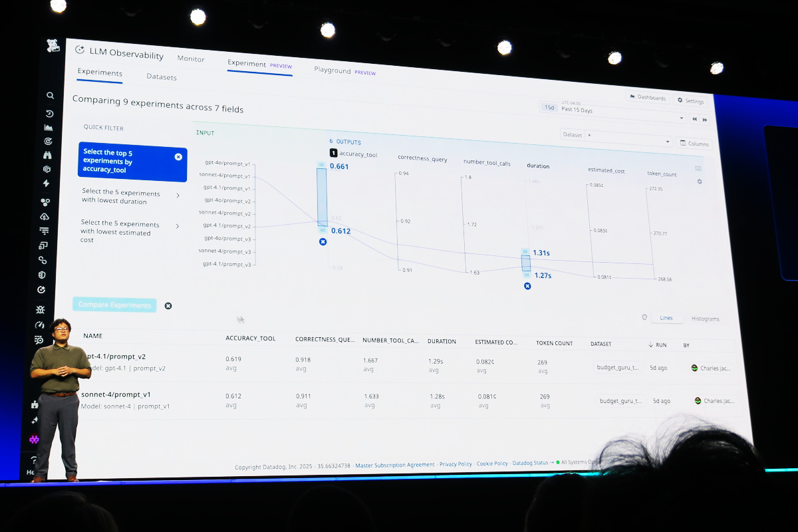Open the Dataset filter dropdown
The image size is (798, 532).
coord(616,138)
